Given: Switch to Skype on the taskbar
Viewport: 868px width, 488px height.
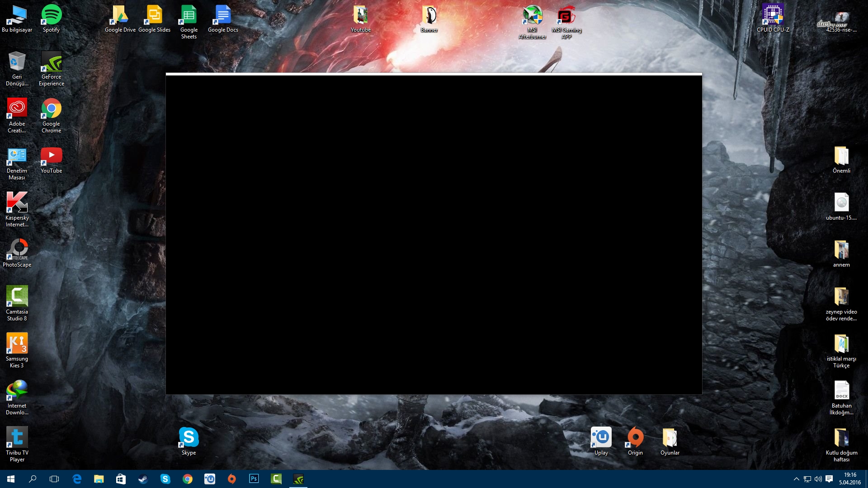Looking at the screenshot, I should 165,479.
